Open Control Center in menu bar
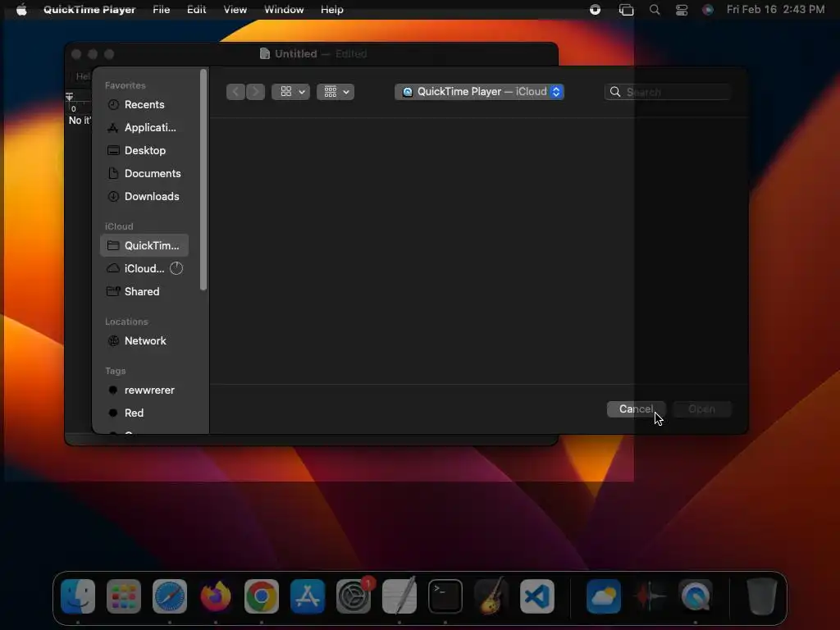This screenshot has width=840, height=630. (682, 10)
